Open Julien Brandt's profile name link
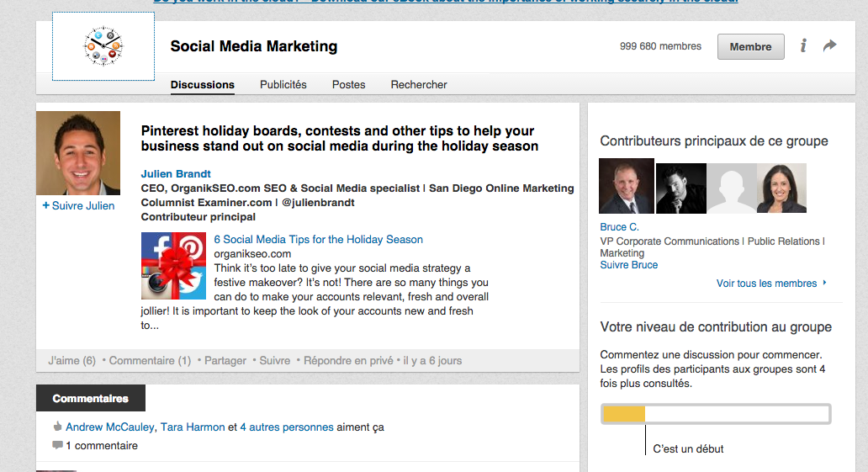Viewport: 868px width, 472px height. click(176, 174)
